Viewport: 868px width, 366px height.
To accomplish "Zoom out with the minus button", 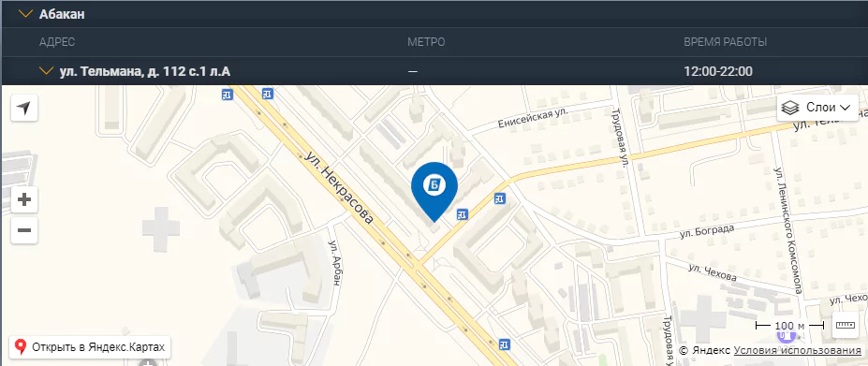I will 23,229.
